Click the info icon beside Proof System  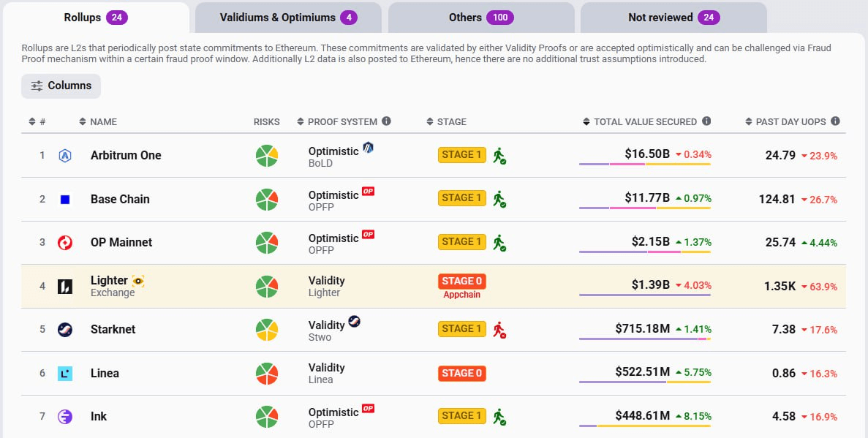[x=386, y=121]
